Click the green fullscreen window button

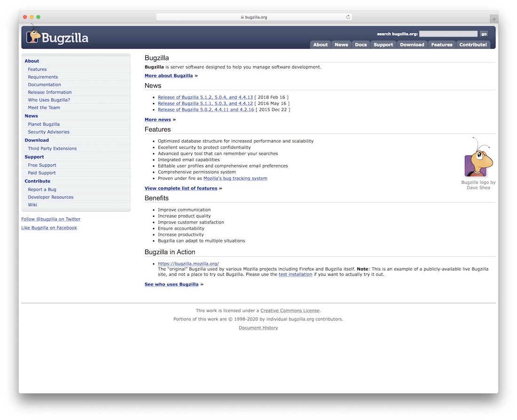38,17
